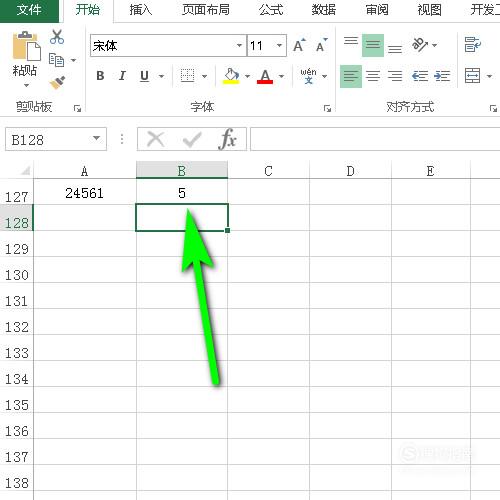Switch to the 审阅 tab
Screen dimensions: 500x500
click(x=377, y=10)
